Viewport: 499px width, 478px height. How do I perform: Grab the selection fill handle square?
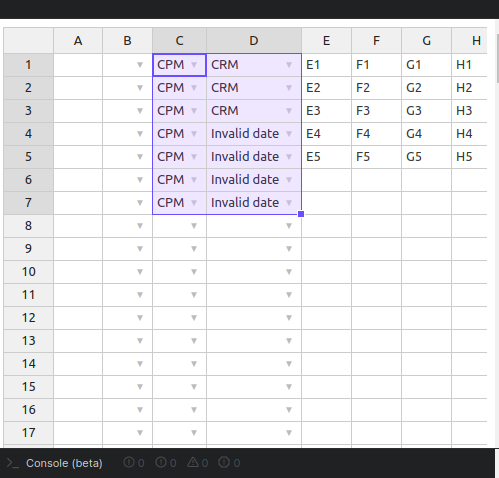[301, 214]
